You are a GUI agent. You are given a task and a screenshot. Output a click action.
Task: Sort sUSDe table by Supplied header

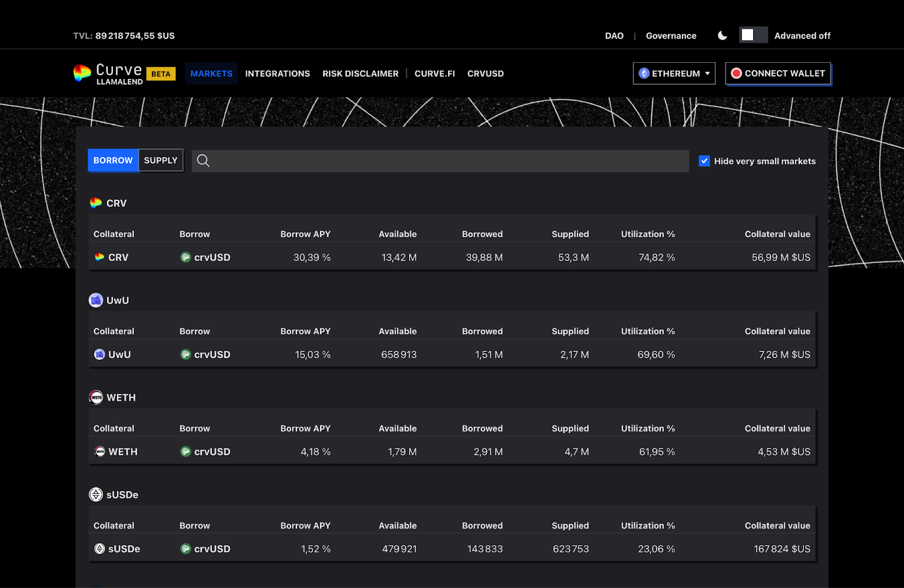(570, 525)
